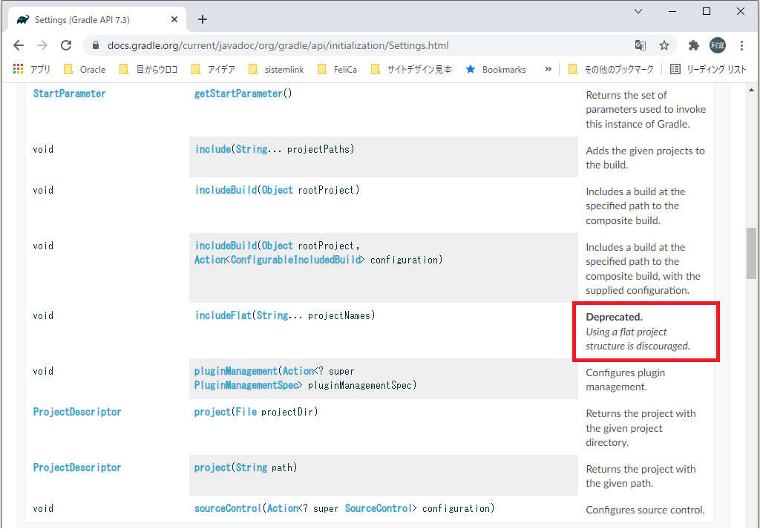Expand the bookmarks overflow chevron
The image size is (760, 532).
tap(548, 69)
